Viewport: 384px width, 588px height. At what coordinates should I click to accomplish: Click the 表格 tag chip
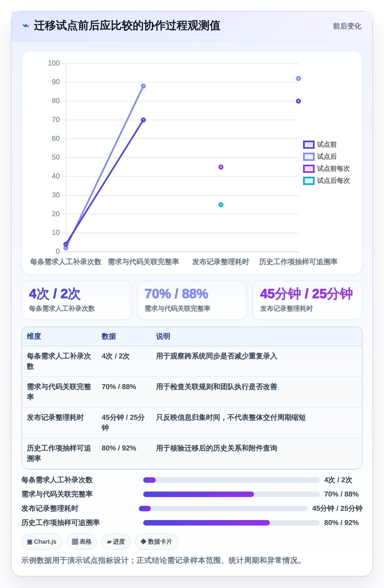coord(82,542)
